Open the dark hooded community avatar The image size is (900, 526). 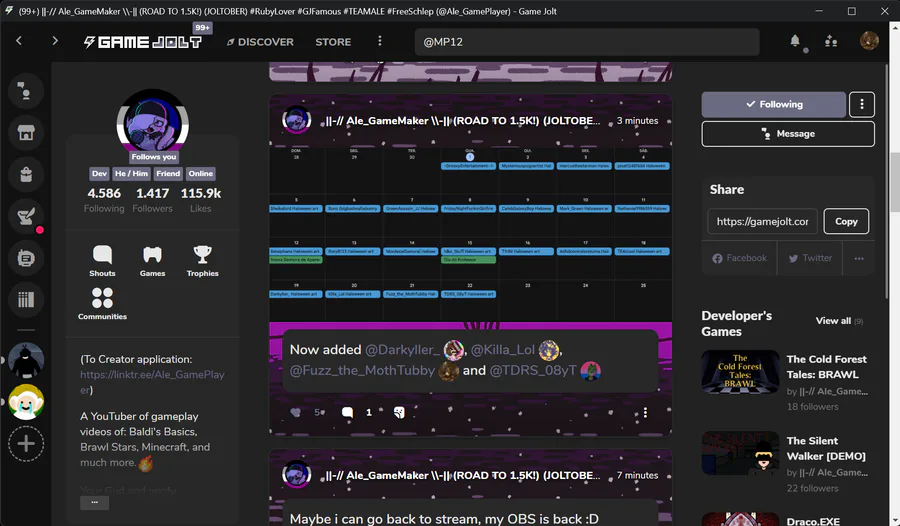[26, 360]
